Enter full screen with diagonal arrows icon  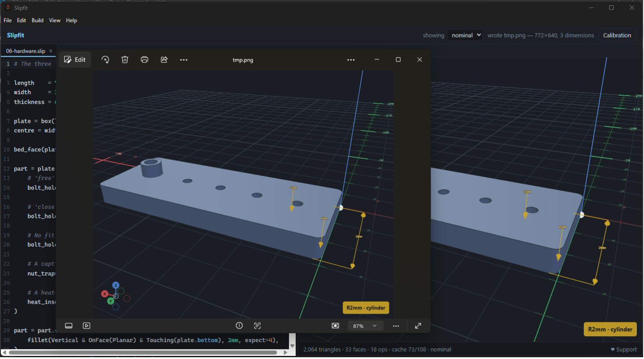418,326
